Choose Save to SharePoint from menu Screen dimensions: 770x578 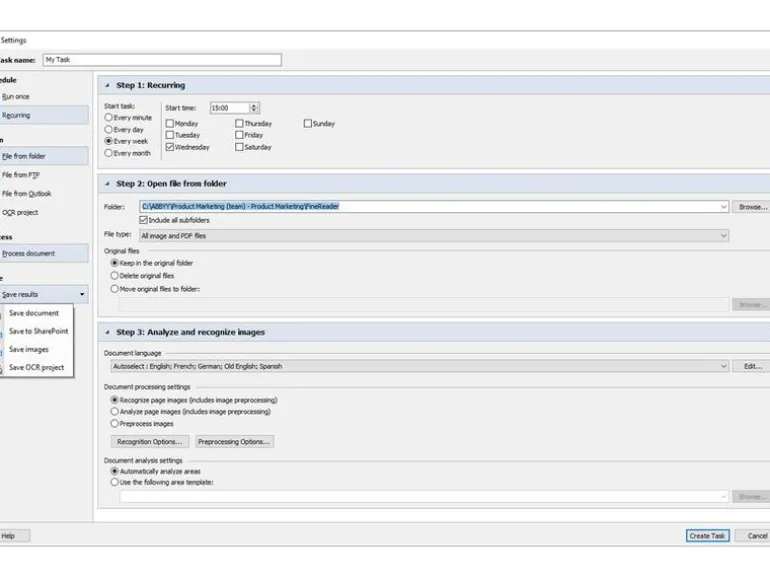pyautogui.click(x=38, y=331)
